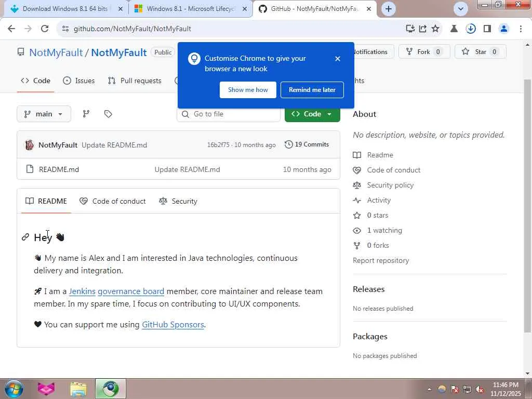Open the Code repository tab

point(36,81)
